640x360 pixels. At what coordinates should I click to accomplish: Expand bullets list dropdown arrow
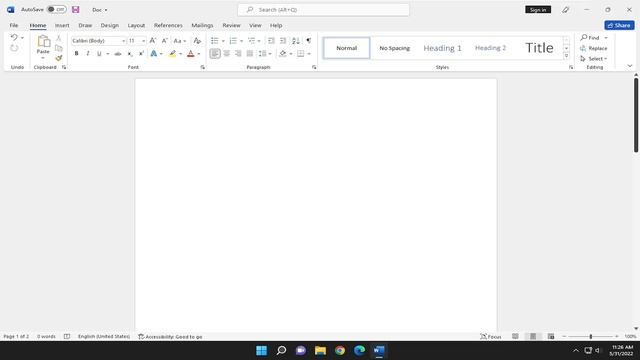(x=223, y=41)
